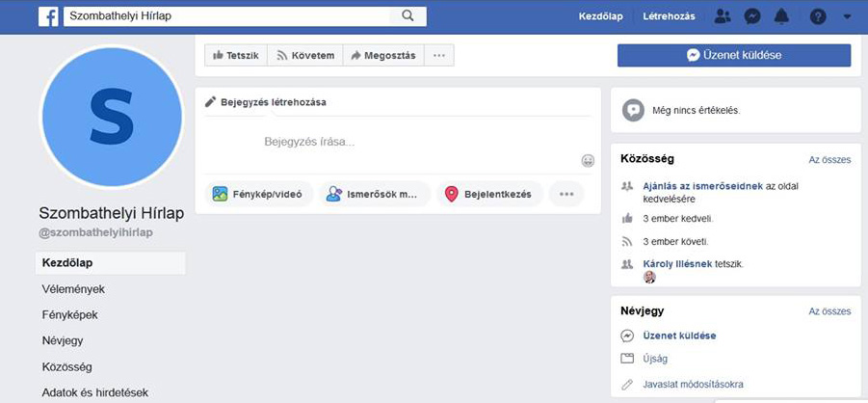Image resolution: width=868 pixels, height=403 pixels.
Task: Add a Fénykép/videó to the post
Action: point(258,194)
